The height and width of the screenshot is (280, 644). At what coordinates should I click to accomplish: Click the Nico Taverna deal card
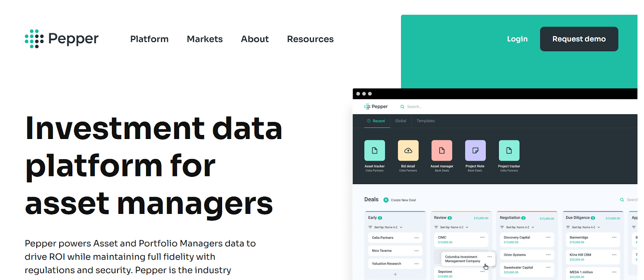(x=395, y=251)
